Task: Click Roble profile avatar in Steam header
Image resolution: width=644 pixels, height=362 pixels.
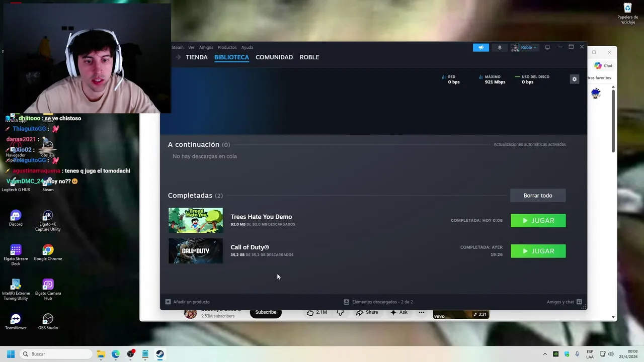Action: [x=515, y=47]
